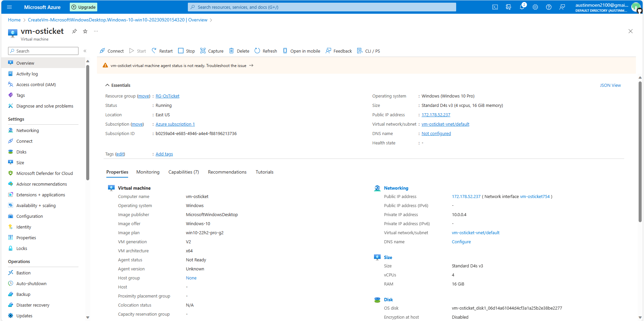The image size is (644, 321).
Task: Open Microsoft Defender for Cloud settings
Action: tap(45, 173)
